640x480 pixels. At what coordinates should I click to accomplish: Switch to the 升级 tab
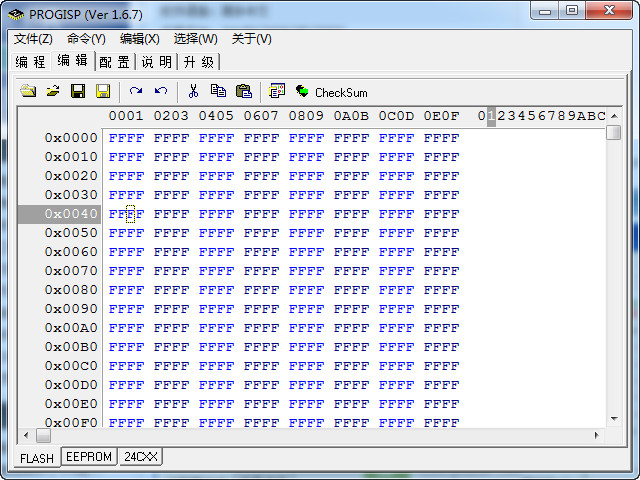(x=198, y=62)
